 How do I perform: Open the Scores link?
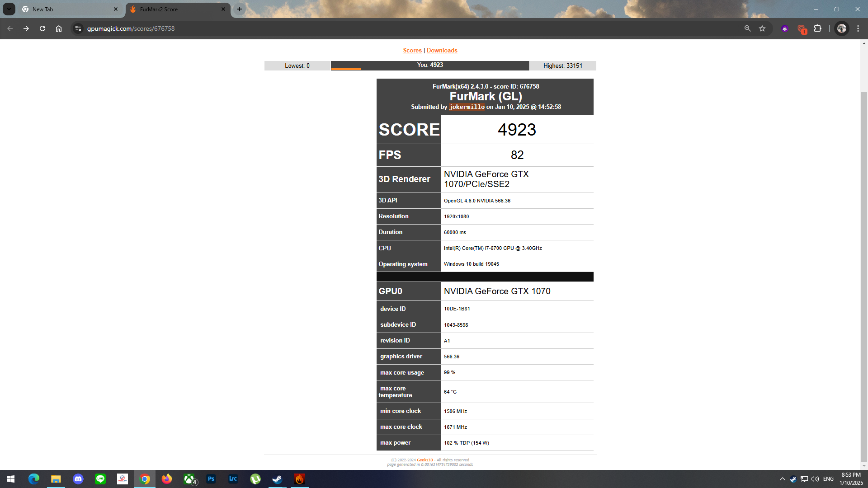click(412, 50)
